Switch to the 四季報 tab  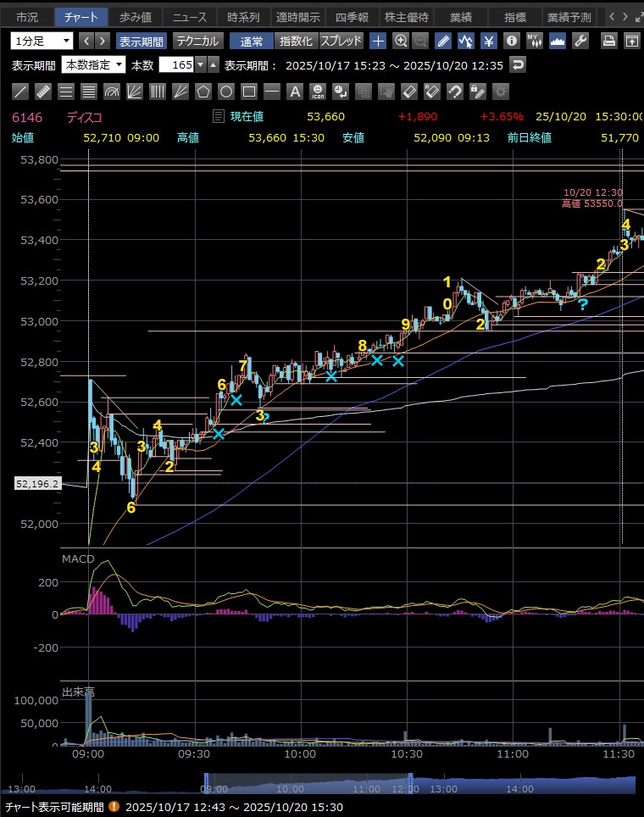tap(351, 17)
